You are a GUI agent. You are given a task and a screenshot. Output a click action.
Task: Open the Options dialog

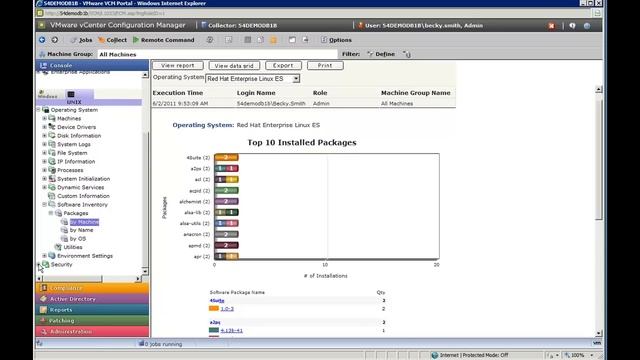tap(336, 40)
